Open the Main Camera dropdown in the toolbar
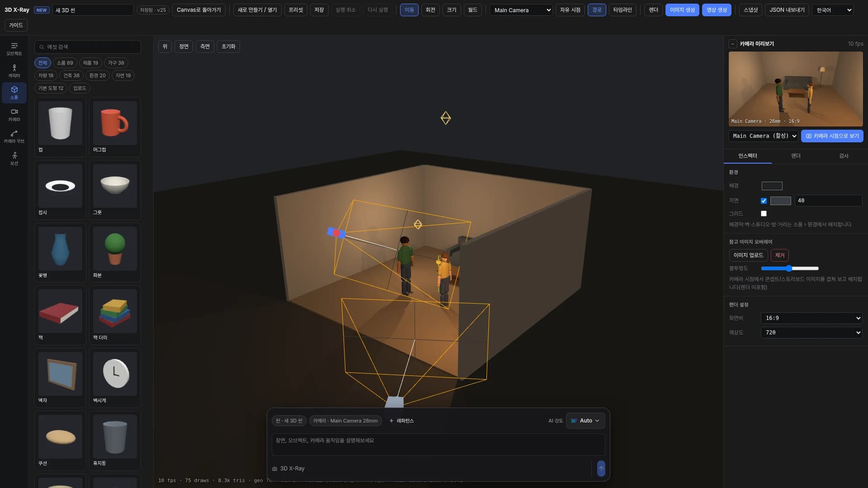The image size is (868, 488). [x=521, y=10]
